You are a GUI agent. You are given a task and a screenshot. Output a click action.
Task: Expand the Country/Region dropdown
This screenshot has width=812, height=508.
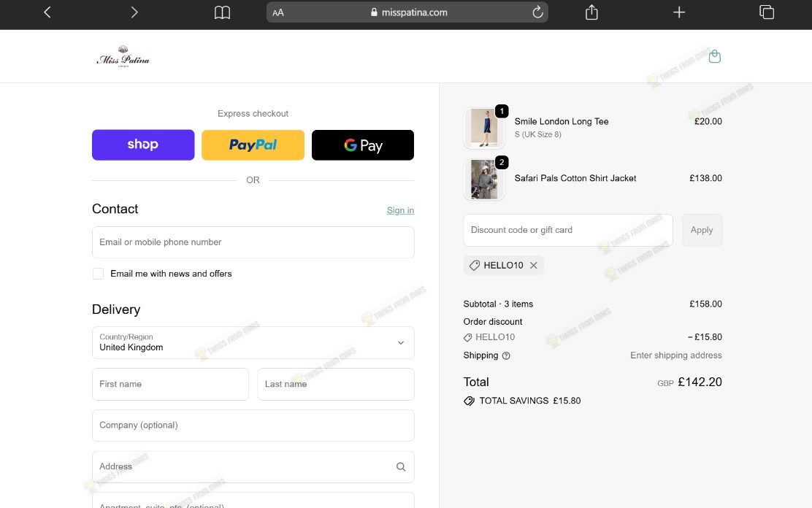tap(253, 342)
